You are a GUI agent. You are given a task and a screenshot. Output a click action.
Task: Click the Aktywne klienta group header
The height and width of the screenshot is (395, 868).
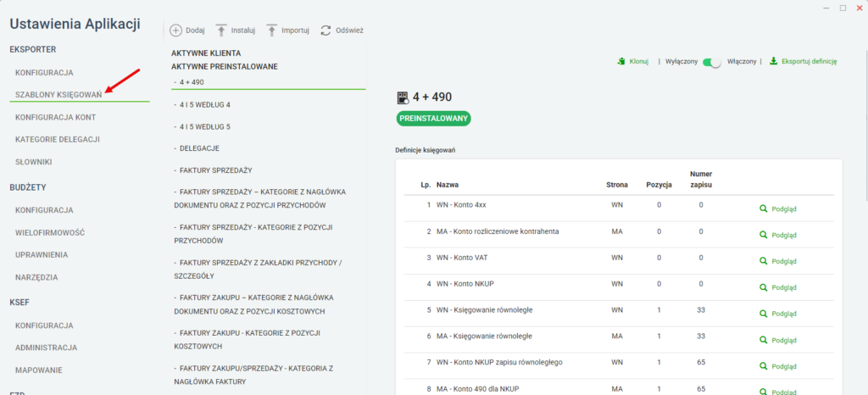point(206,53)
